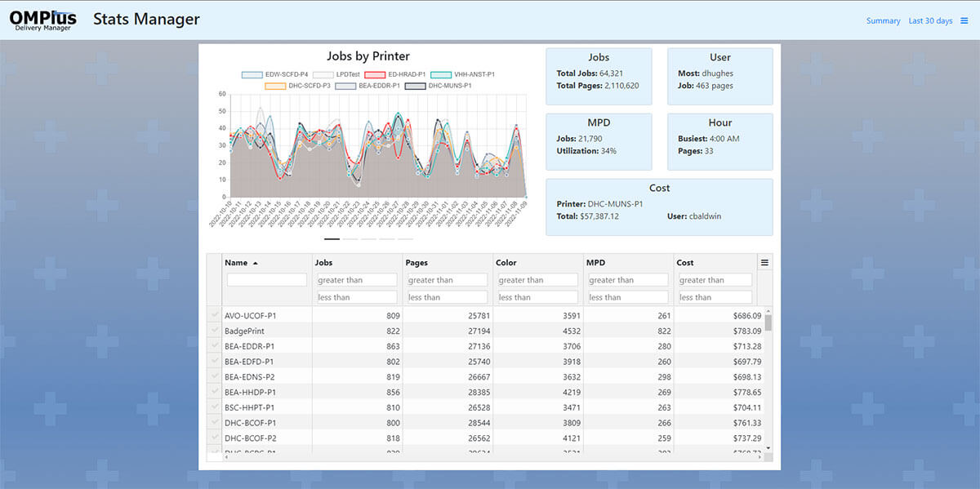
Task: Switch to the third chart slide indicator
Action: point(369,239)
